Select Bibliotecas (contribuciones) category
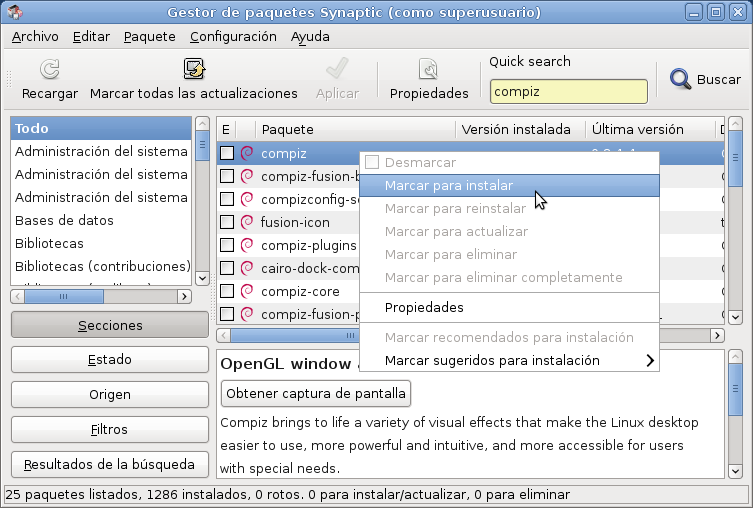This screenshot has height=508, width=753. (101, 266)
